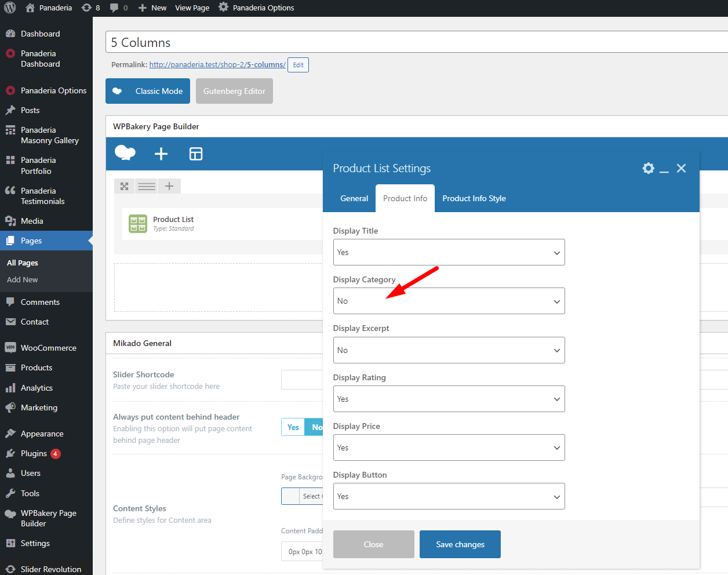This screenshot has width=728, height=575.
Task: Open the comments bubble icon in admin bar
Action: pyautogui.click(x=114, y=8)
